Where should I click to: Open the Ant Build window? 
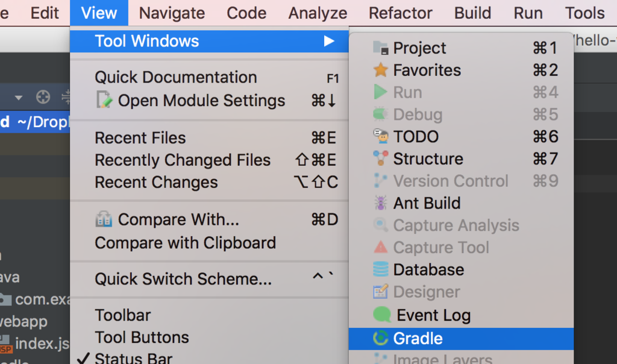[461, 204]
